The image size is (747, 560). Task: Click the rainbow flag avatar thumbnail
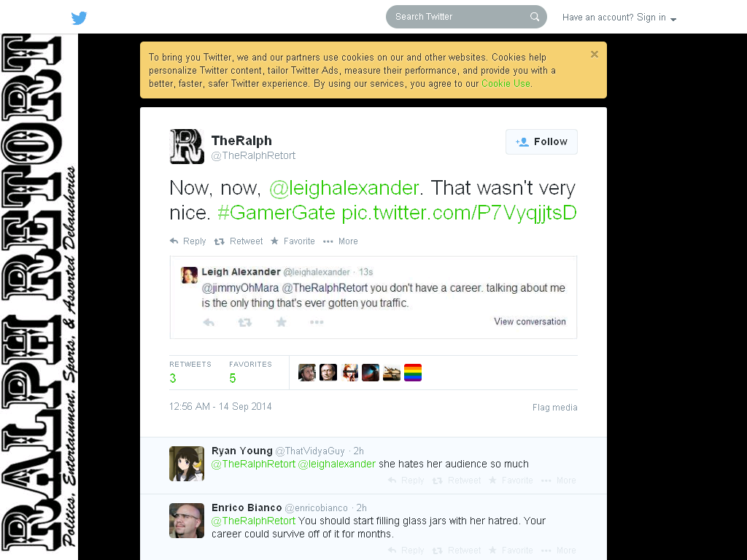coord(413,373)
